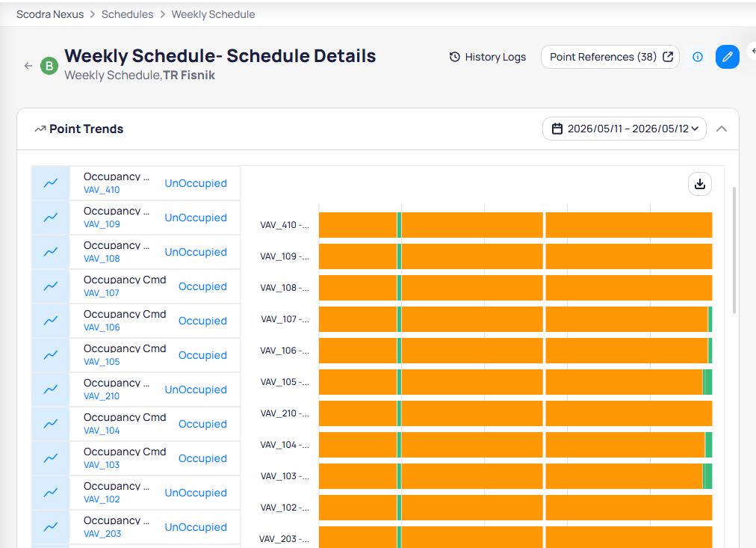This screenshot has height=548, width=756.
Task: Open the VAV_104 link
Action: tap(102, 431)
